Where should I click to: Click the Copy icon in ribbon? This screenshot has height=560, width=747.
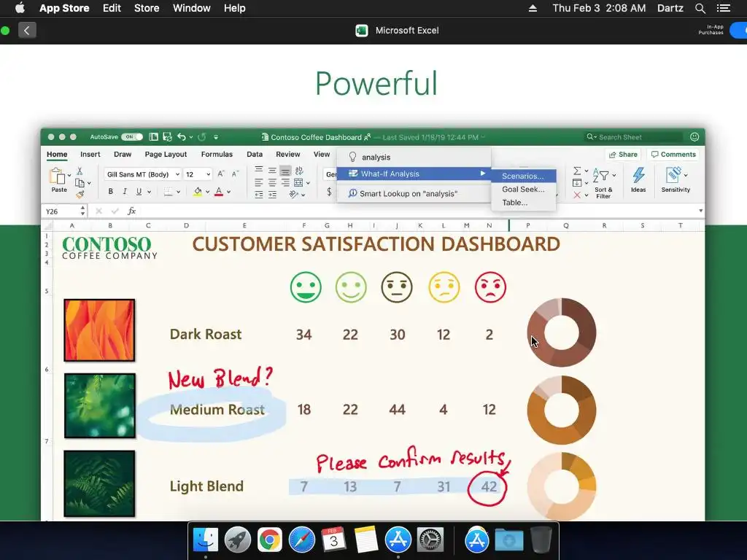(x=80, y=183)
